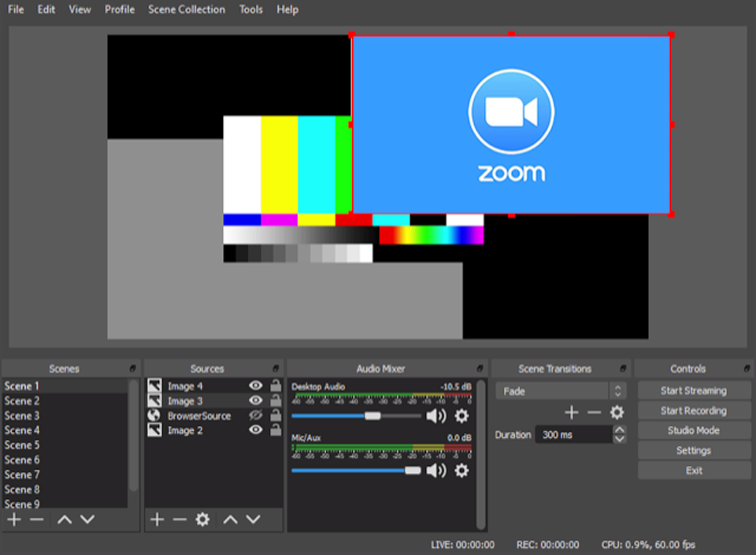Screen dimensions: 756x555
Task: Open the Edit menu
Action: click(46, 9)
